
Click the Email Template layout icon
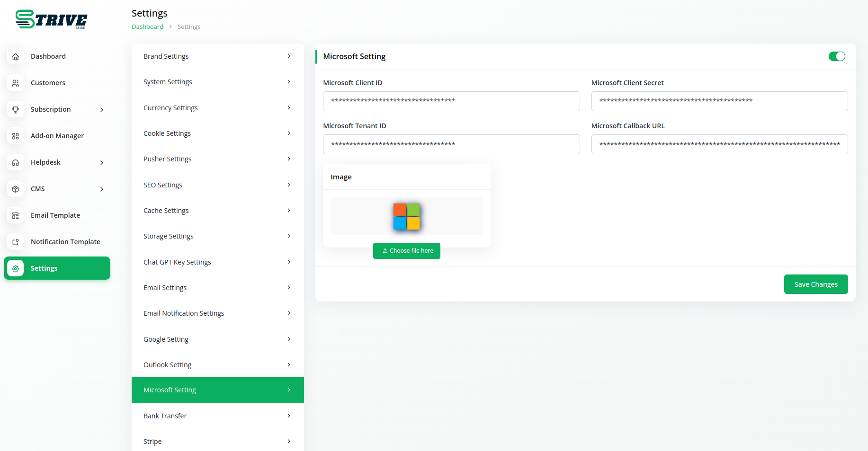pyautogui.click(x=16, y=215)
